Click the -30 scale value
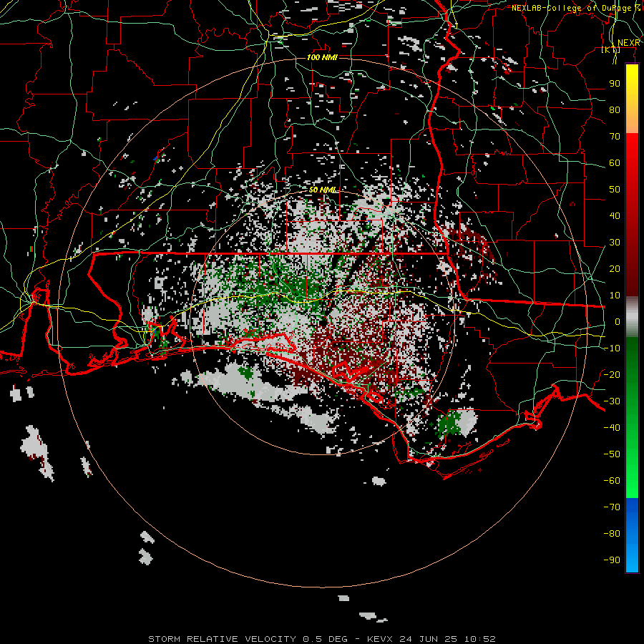Image resolution: width=644 pixels, height=644 pixels. (x=612, y=401)
